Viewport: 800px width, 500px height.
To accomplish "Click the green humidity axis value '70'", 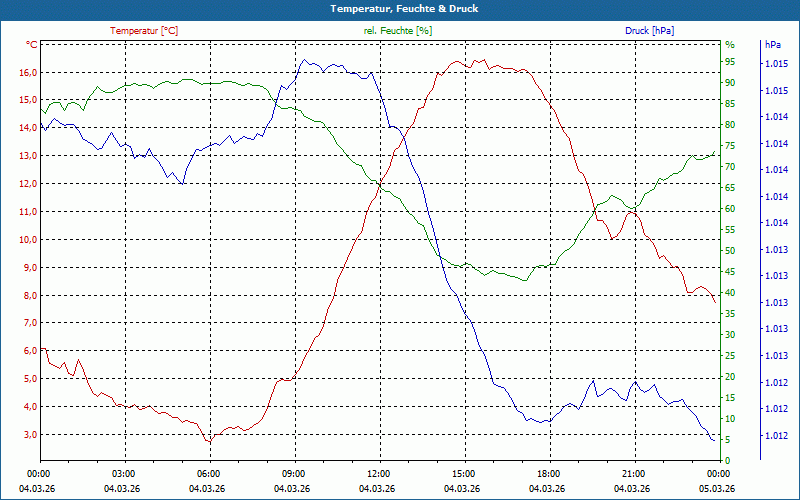I will pos(730,167).
